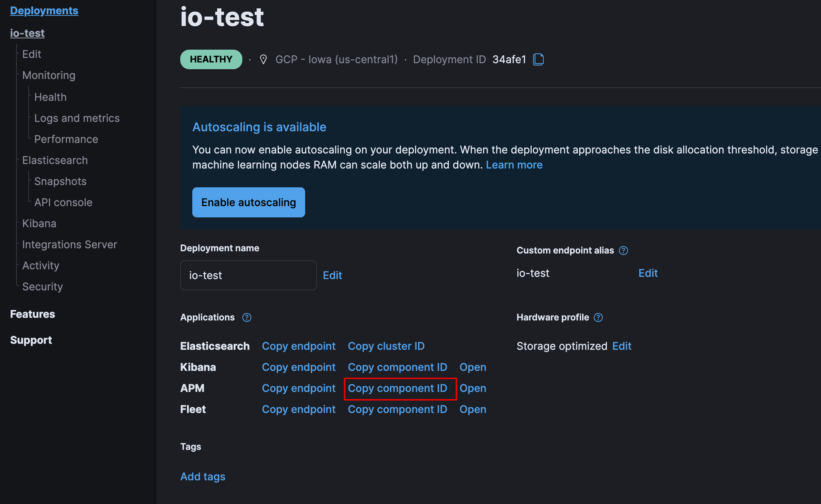Open Performance under Monitoring

click(x=66, y=139)
